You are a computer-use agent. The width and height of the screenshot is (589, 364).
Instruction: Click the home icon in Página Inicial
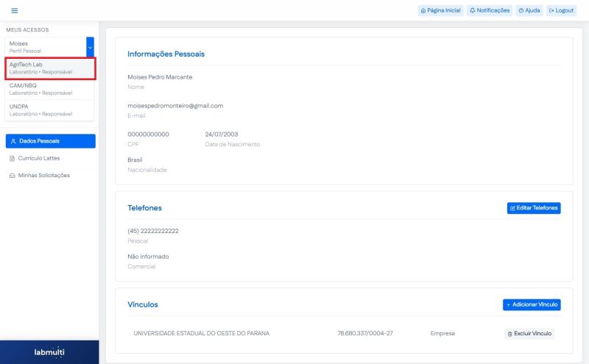pos(423,10)
